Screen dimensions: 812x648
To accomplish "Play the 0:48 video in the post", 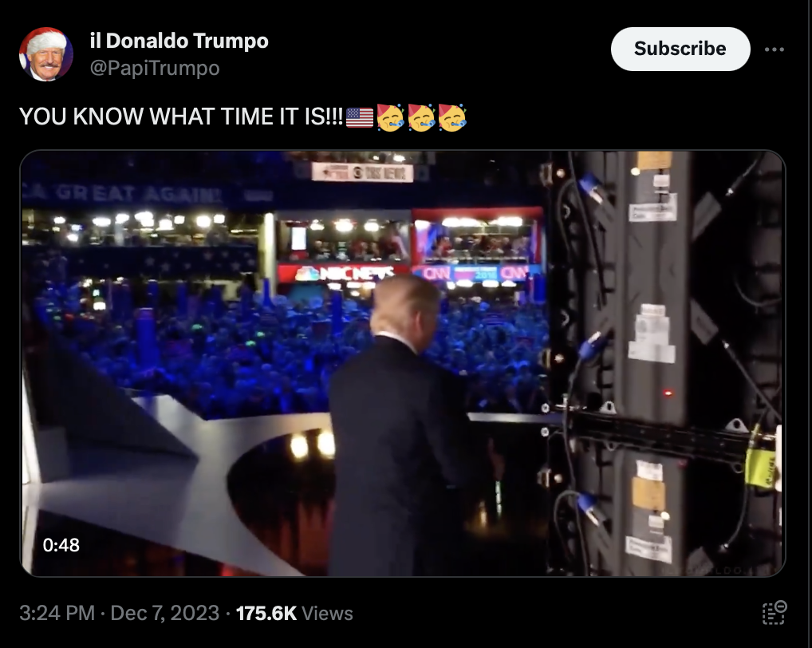I will [403, 363].
